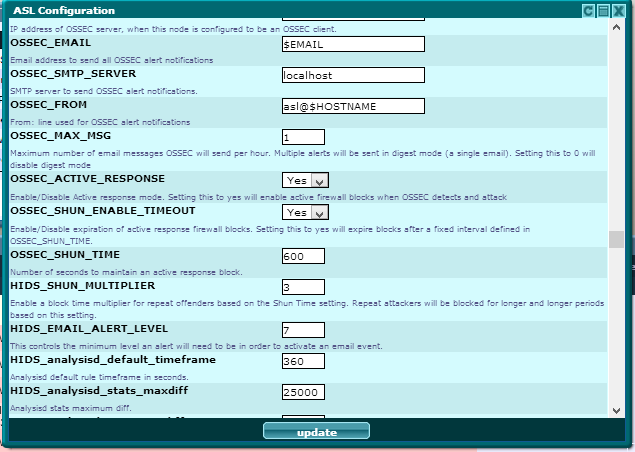This screenshot has width=635, height=452.
Task: Click HIDS_analysisd_default_timeframe field
Action: (x=303, y=361)
